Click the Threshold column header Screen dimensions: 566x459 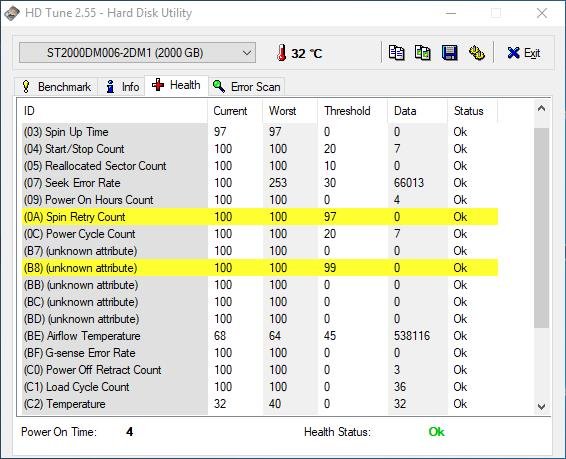coord(353,111)
